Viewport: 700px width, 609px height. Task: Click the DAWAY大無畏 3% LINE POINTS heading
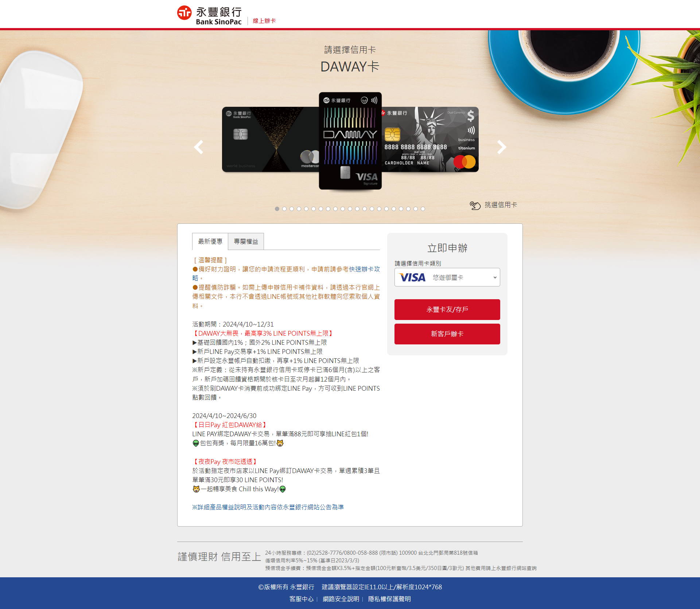coord(263,333)
